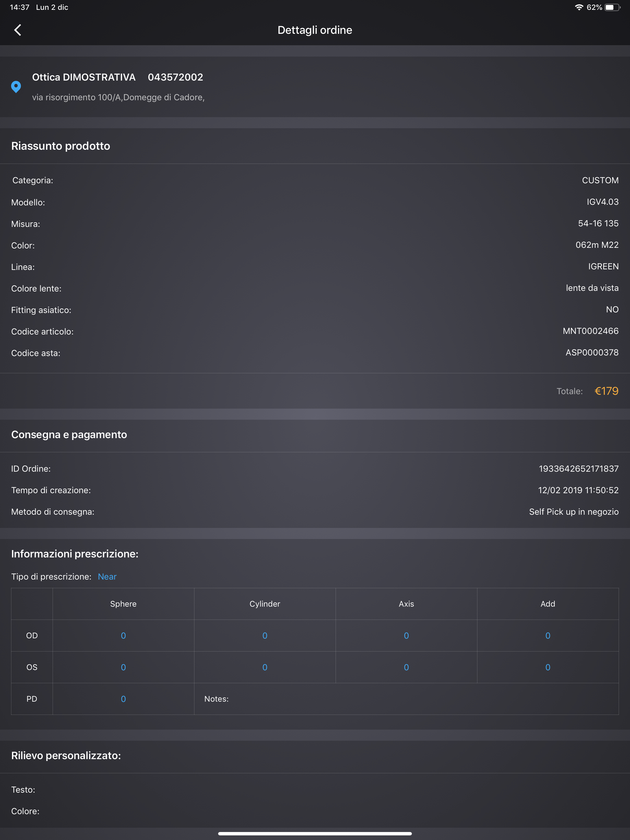Screen dimensions: 630x840
Task: Tap the Dettagli ordine page title
Action: (315, 30)
